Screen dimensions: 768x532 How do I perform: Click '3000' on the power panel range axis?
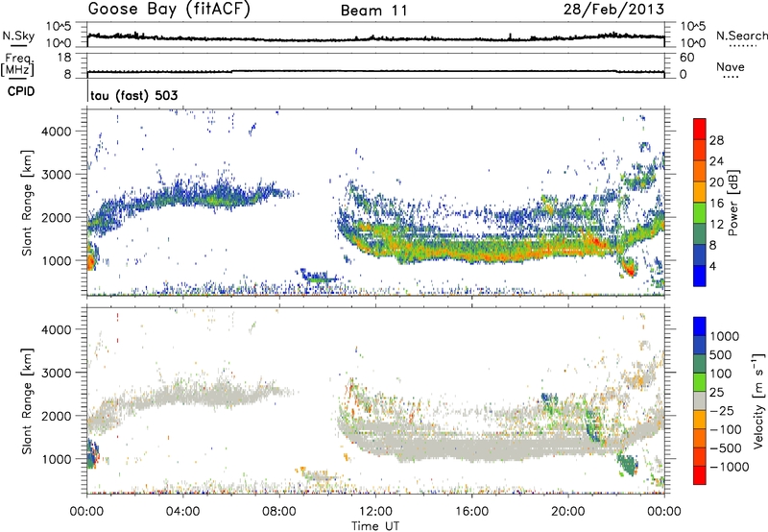coord(57,175)
